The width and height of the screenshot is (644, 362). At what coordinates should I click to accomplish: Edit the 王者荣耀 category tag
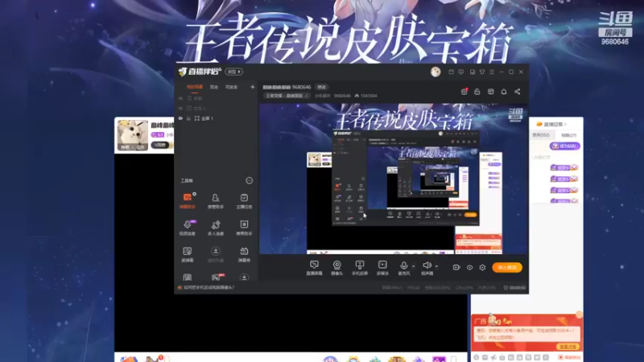tap(287, 96)
